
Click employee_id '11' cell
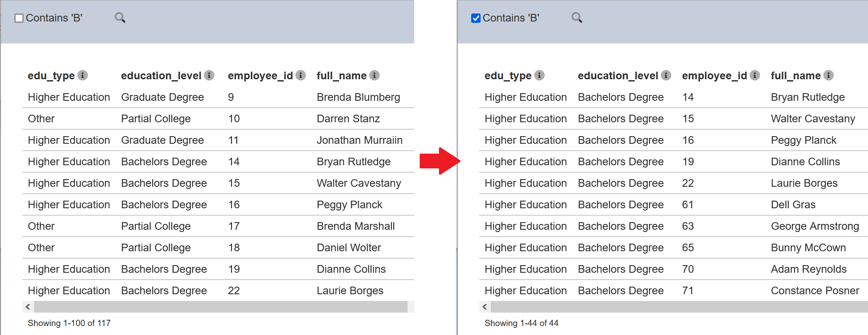[233, 140]
